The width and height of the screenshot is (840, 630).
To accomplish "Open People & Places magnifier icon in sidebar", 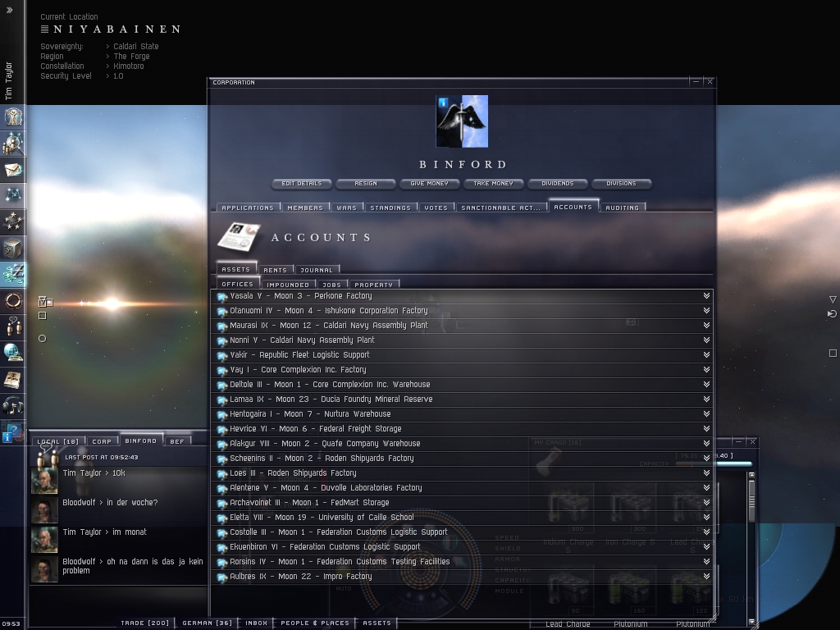I will click(x=13, y=143).
